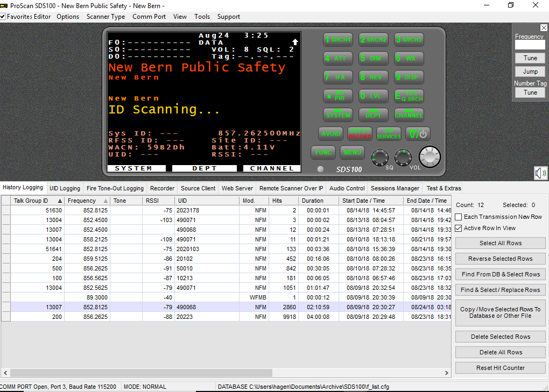Click the speaker mute icon

point(540,173)
